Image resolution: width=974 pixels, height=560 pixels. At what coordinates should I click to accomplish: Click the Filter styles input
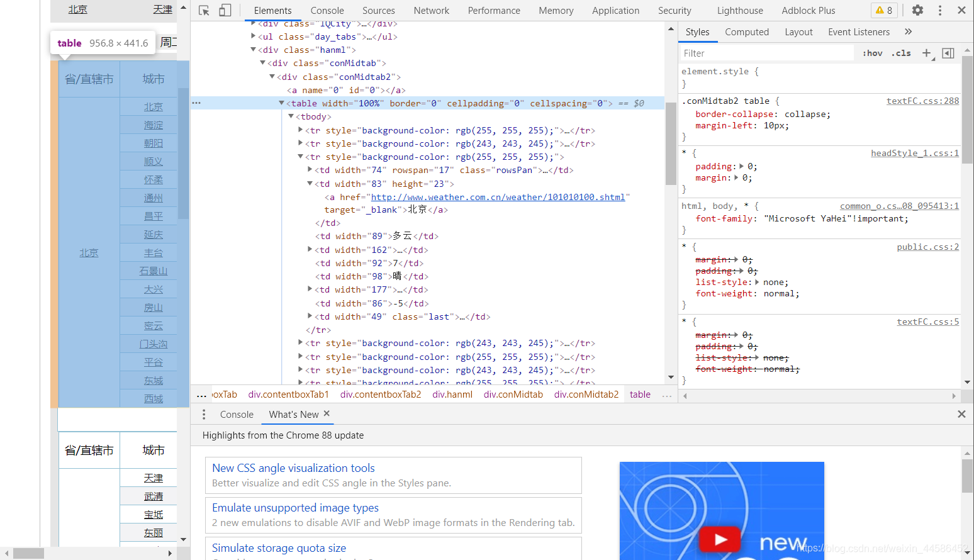[766, 53]
